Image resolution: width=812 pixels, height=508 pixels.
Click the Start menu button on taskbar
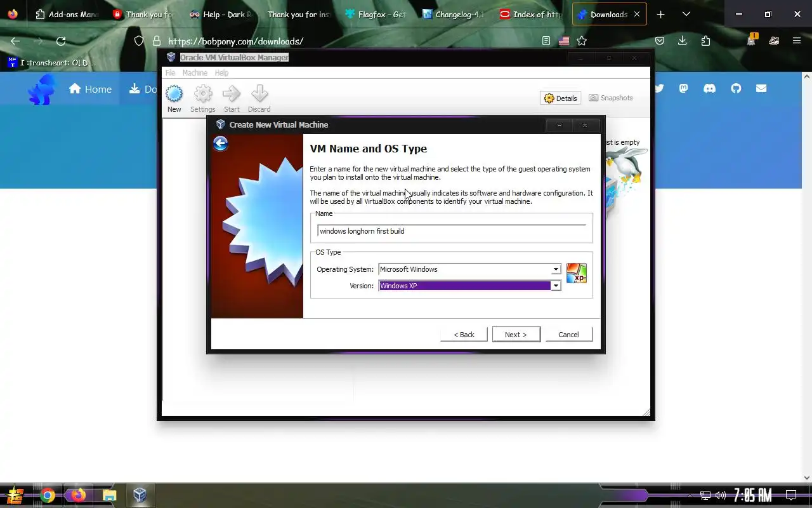click(15, 495)
